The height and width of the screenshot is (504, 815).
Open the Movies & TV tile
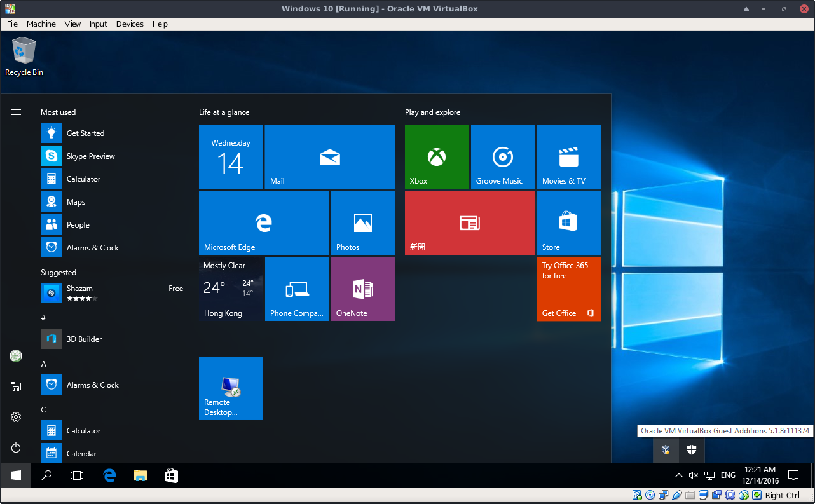(569, 157)
